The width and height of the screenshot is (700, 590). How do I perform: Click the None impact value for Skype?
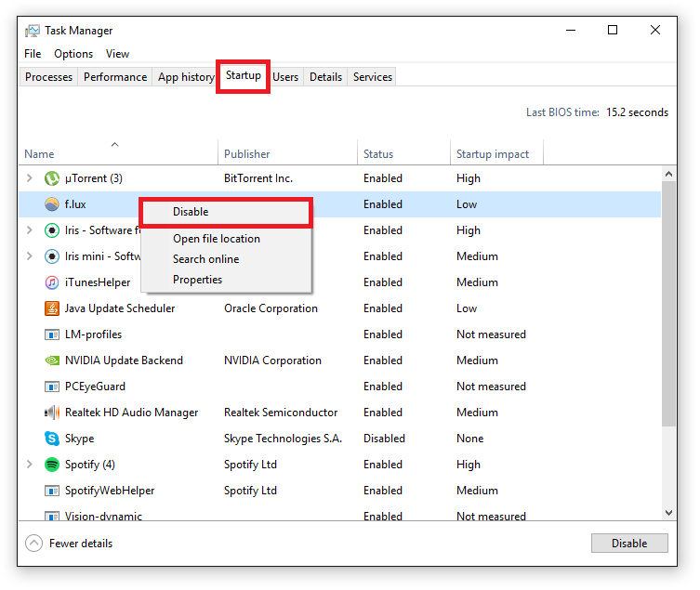470,439
